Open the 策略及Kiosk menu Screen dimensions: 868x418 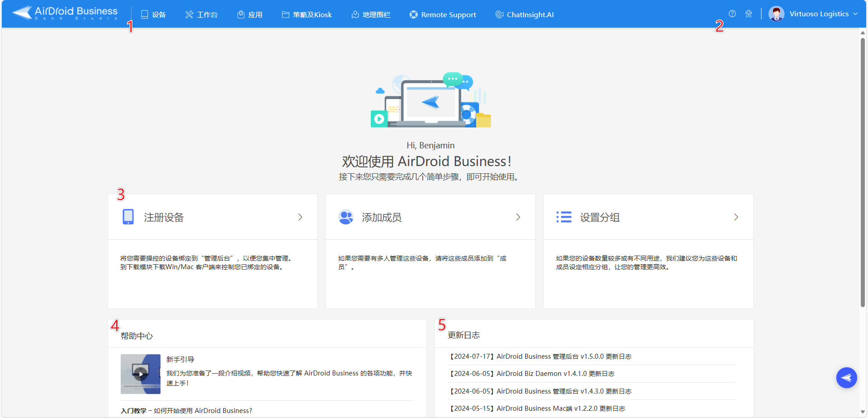307,14
